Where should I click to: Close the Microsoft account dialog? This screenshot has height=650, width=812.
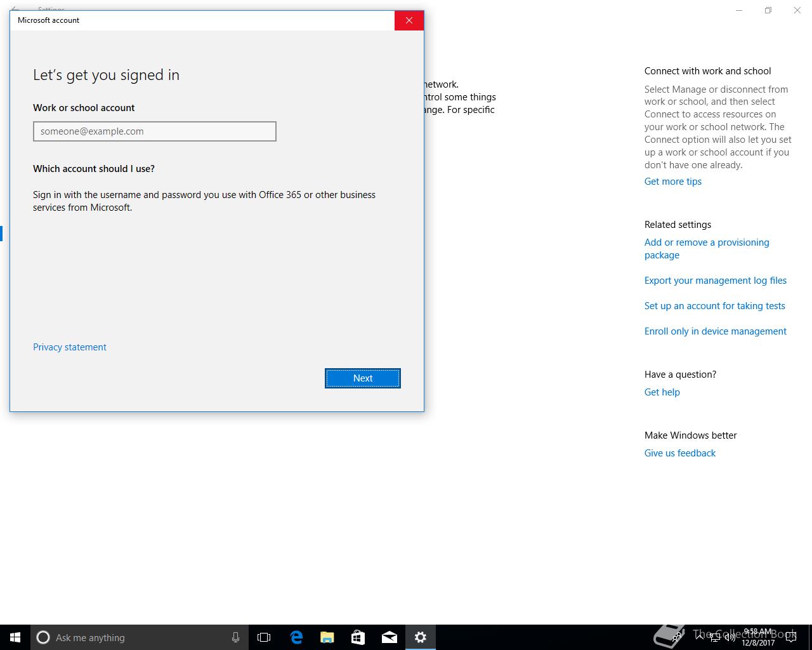[x=409, y=20]
